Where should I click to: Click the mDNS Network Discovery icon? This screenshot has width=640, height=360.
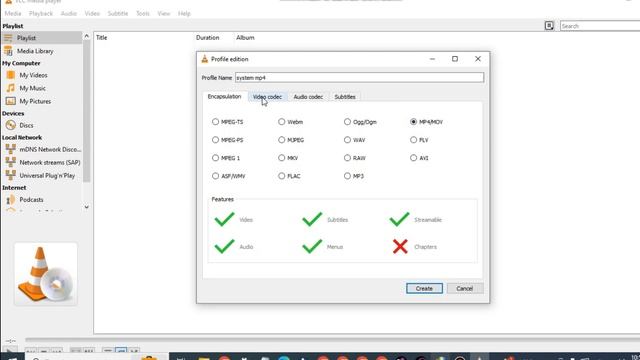point(11,149)
